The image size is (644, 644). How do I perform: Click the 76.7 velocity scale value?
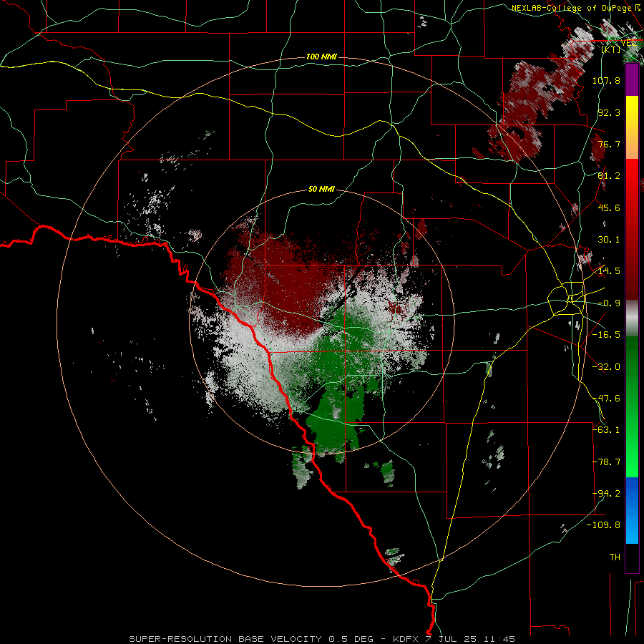coord(609,144)
